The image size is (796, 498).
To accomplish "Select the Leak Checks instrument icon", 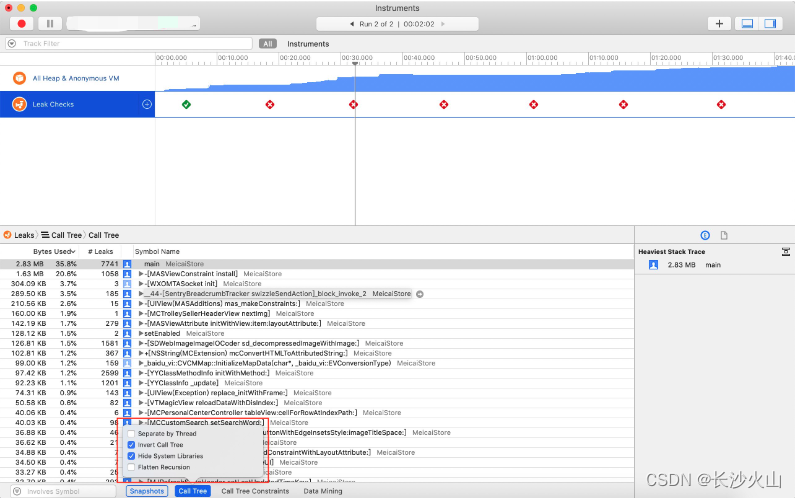I will pyautogui.click(x=19, y=104).
